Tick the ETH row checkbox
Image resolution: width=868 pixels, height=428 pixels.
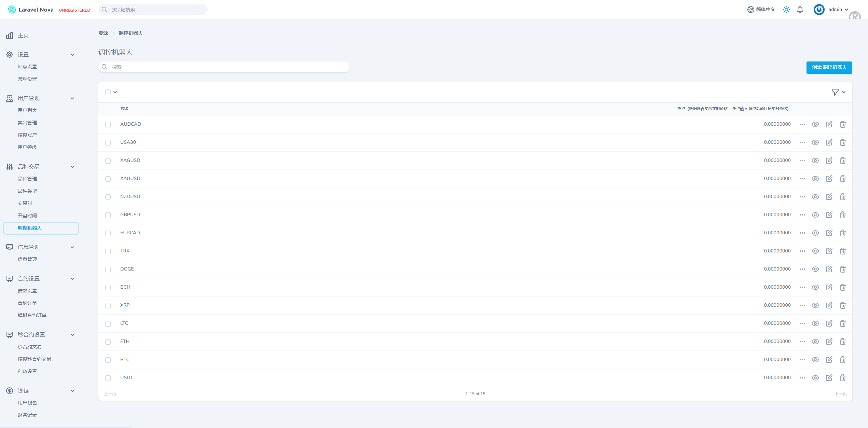108,342
